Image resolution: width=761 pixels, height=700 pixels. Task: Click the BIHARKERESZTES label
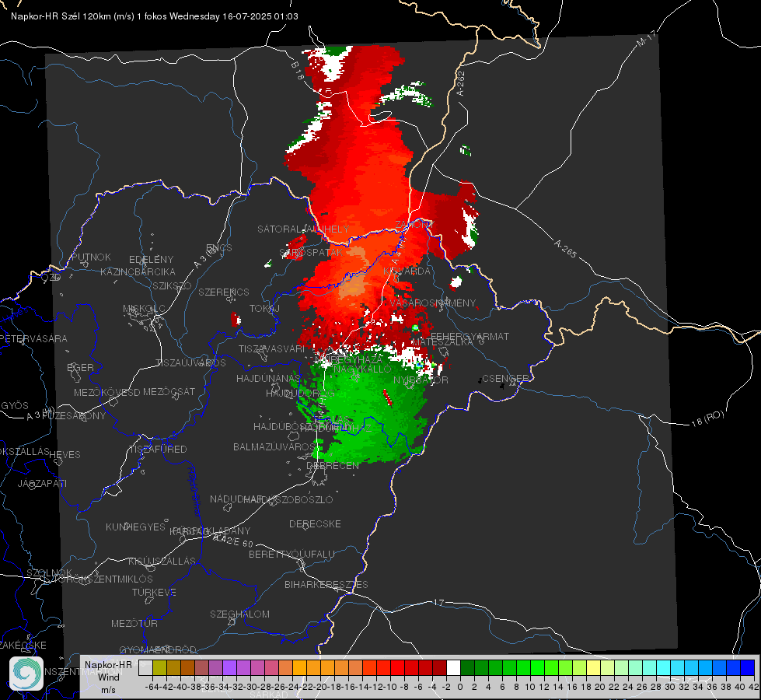(x=326, y=585)
